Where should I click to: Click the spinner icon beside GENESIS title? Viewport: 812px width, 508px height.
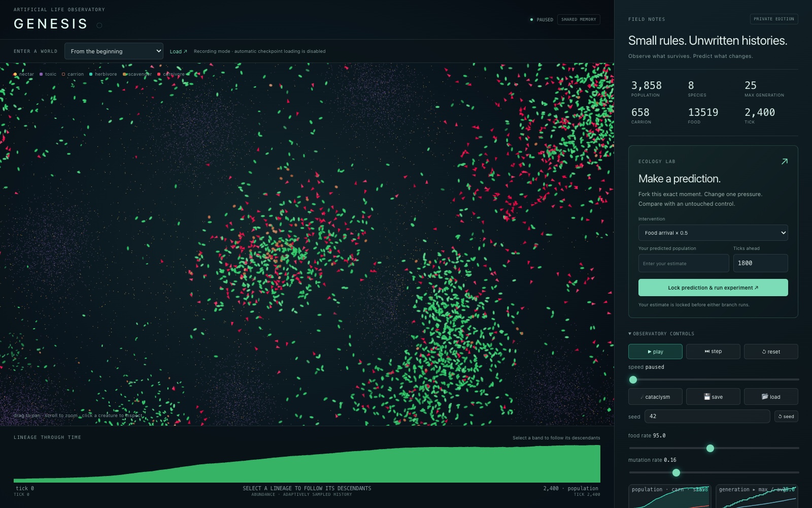[99, 25]
